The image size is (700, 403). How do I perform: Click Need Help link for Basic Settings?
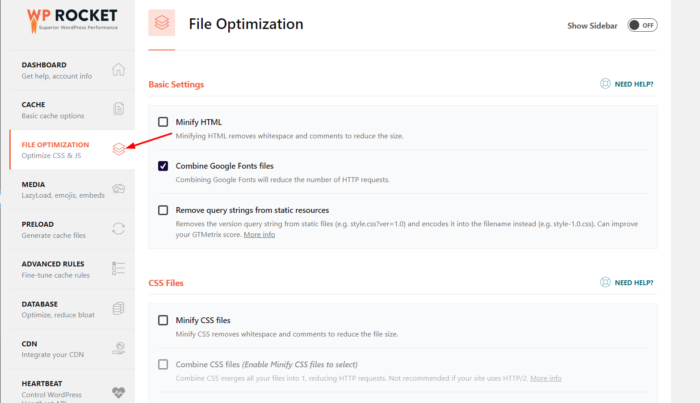click(633, 84)
